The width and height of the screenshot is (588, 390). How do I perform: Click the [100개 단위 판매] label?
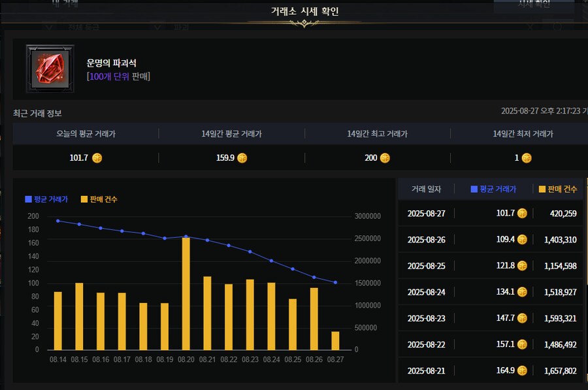point(118,76)
